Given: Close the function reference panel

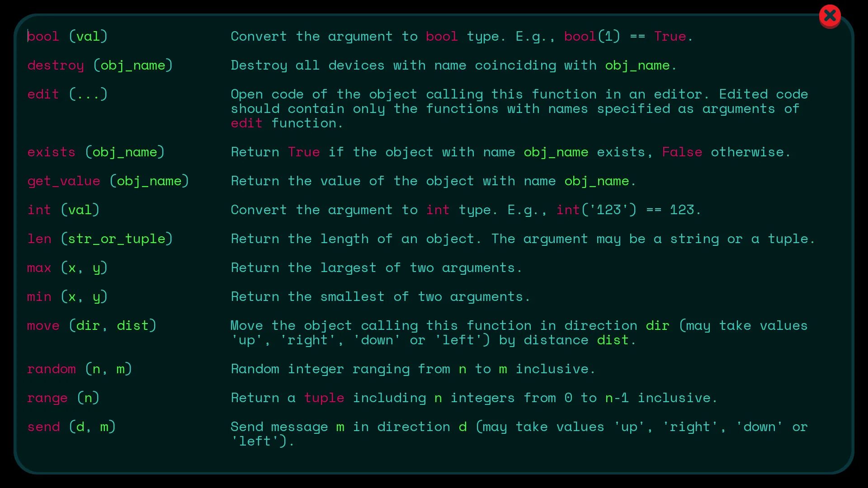Looking at the screenshot, I should coord(830,15).
